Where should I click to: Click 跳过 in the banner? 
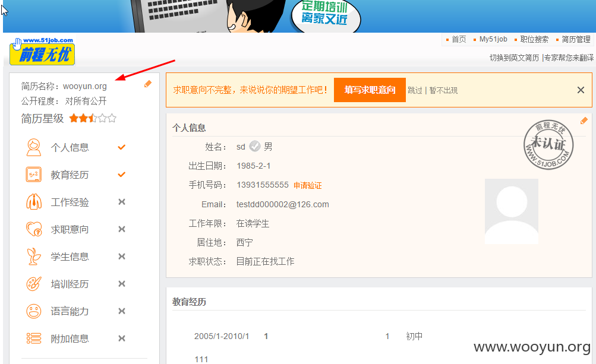415,90
